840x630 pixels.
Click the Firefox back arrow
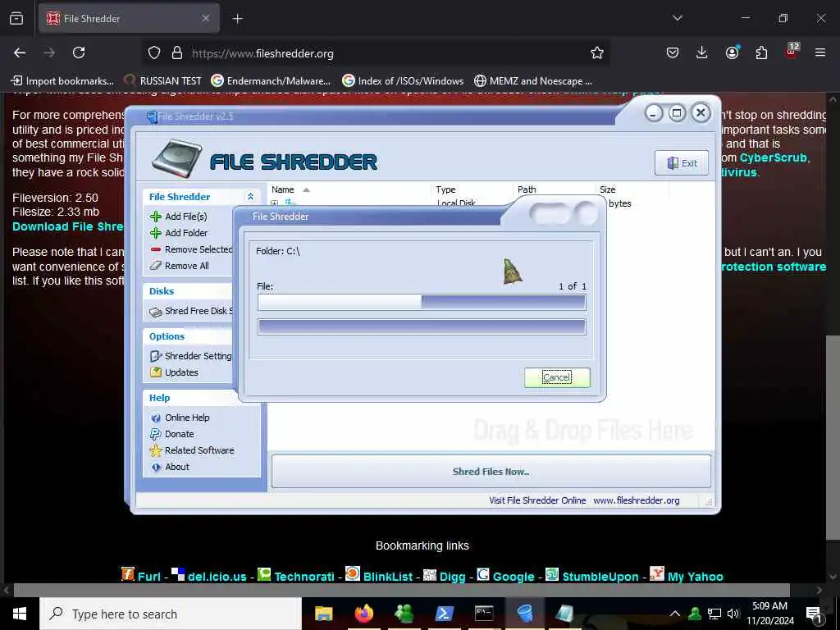click(20, 52)
